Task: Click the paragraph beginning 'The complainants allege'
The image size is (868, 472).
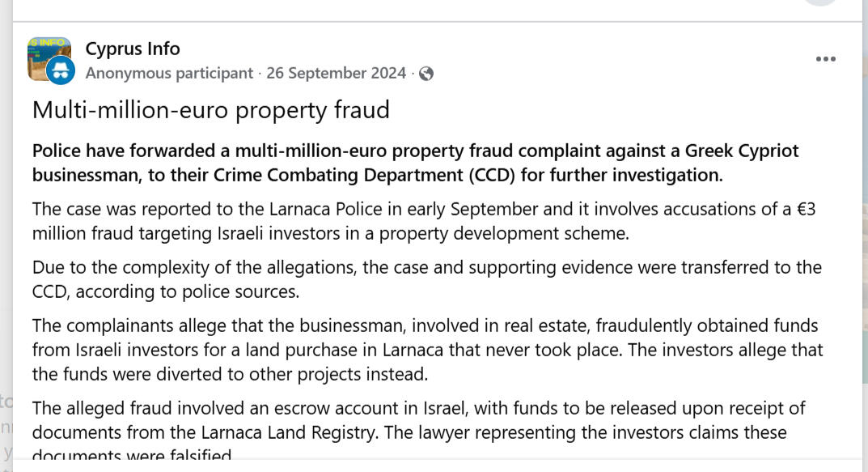Action: [427, 350]
